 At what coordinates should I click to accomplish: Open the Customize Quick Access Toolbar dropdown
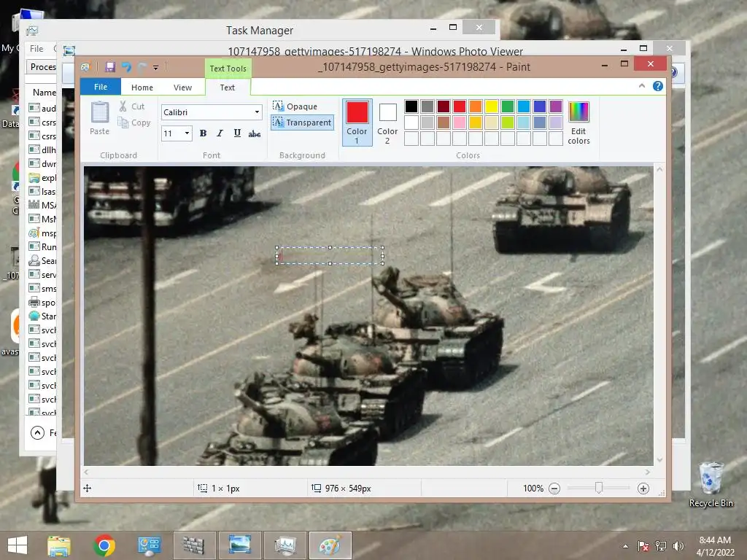coord(156,68)
